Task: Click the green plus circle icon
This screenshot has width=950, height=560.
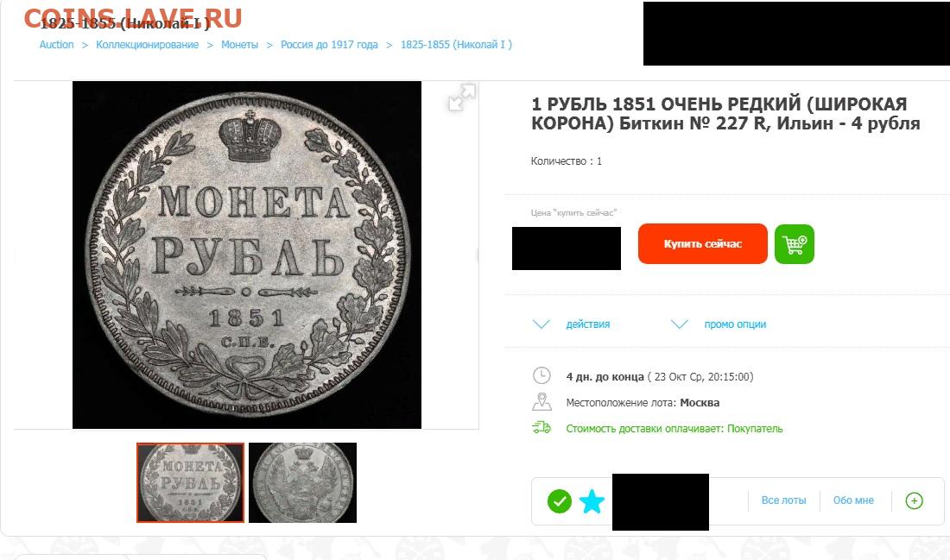Action: 914,500
